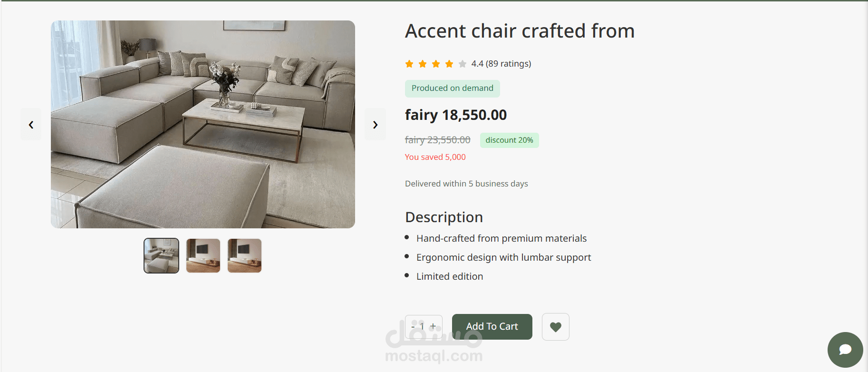This screenshot has height=372, width=868.
Task: Decrease quantity with the minus button
Action: click(x=413, y=326)
